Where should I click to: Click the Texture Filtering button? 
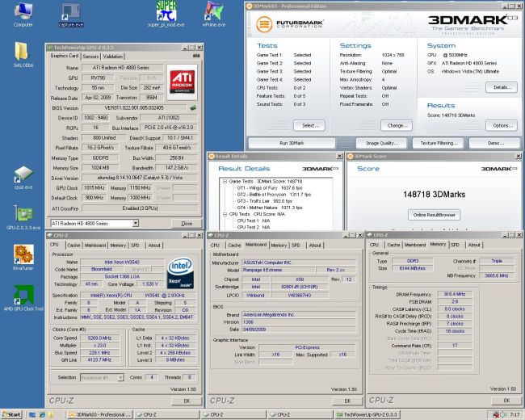coord(438,143)
